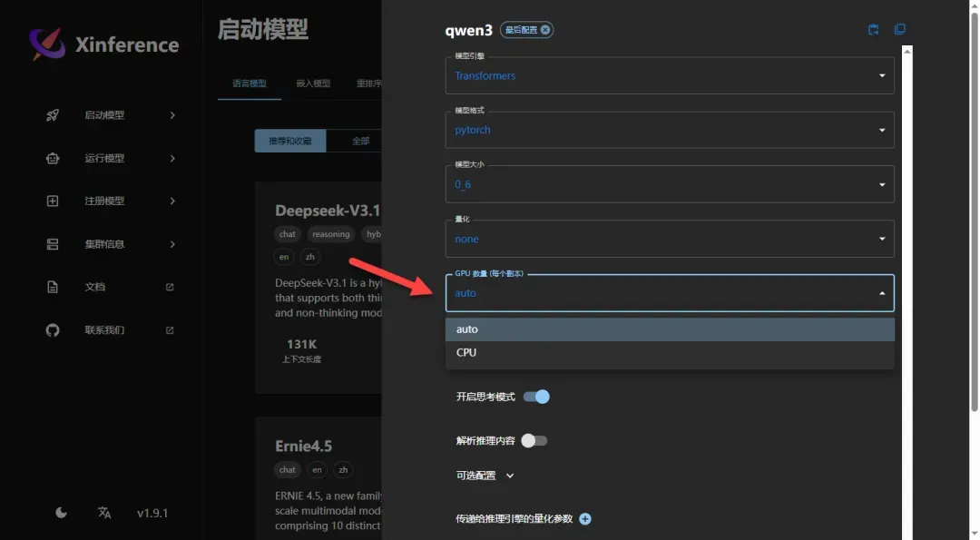This screenshot has height=540, width=980.
Task: Click the rocket icon for 启动模型
Action: coord(53,115)
